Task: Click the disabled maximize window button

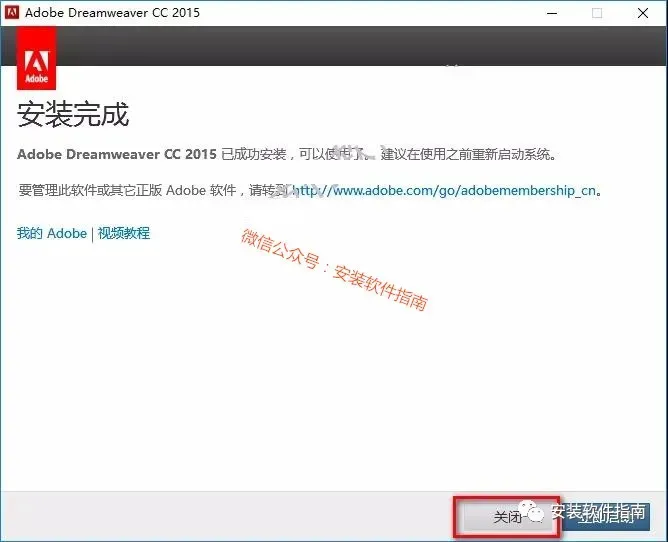Action: point(597,13)
